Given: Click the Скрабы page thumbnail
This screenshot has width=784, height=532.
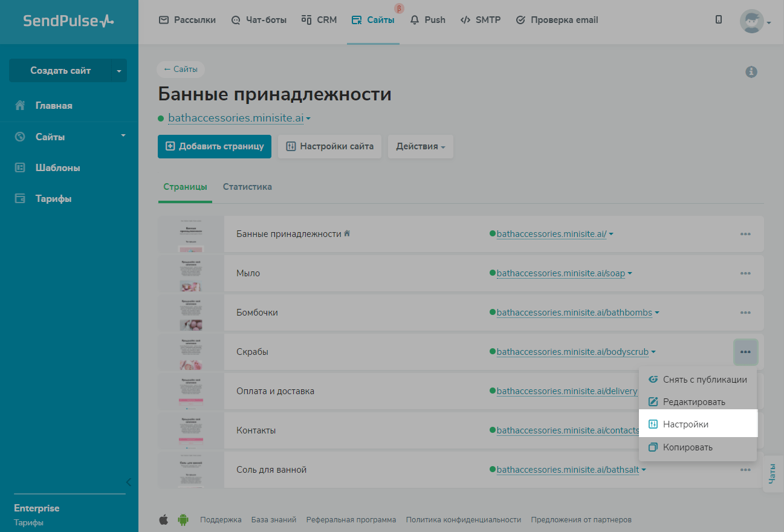Looking at the screenshot, I should 190,352.
